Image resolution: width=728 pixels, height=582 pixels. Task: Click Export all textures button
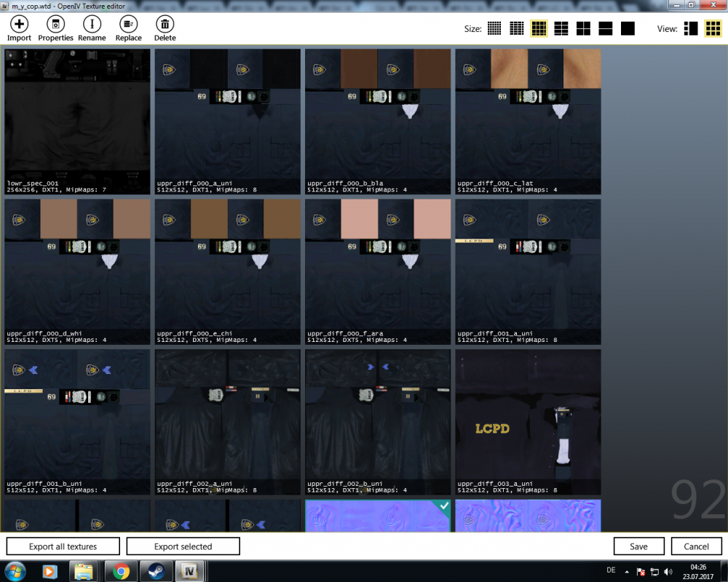pyautogui.click(x=63, y=546)
